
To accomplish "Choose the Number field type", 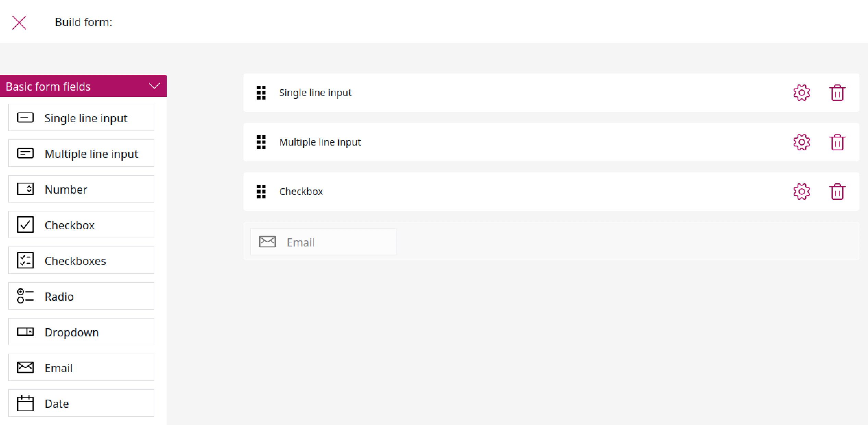I will pos(81,189).
